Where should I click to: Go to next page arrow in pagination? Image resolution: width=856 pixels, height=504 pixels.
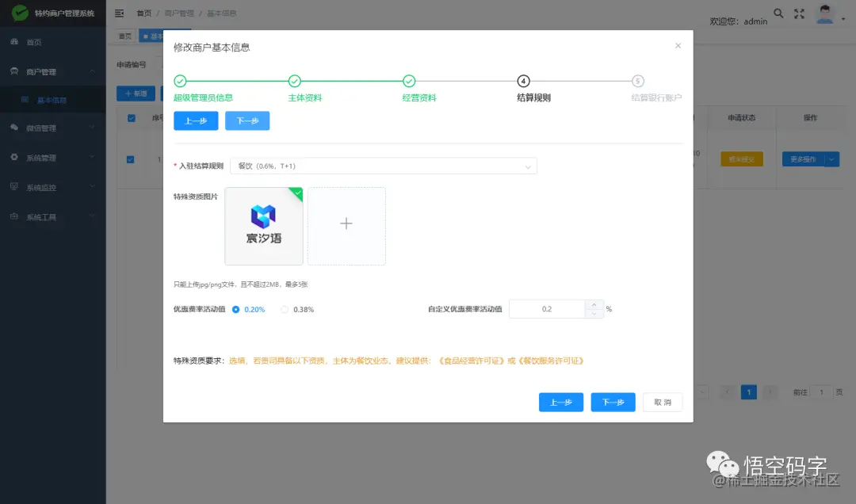pos(770,392)
